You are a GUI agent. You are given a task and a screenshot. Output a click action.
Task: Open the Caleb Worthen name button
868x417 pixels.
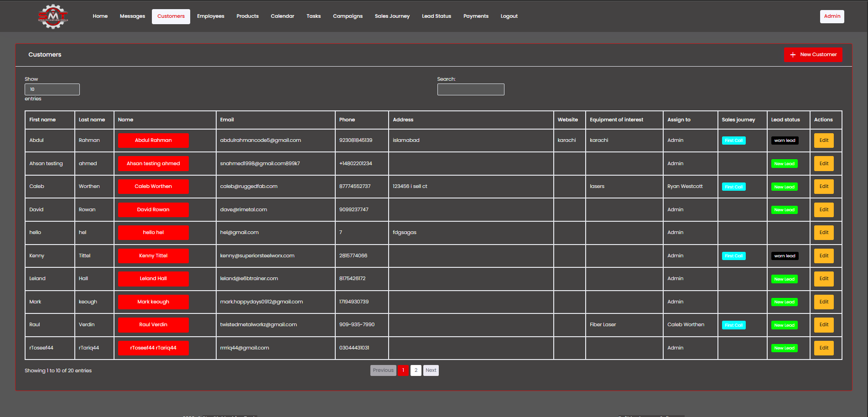coord(153,187)
